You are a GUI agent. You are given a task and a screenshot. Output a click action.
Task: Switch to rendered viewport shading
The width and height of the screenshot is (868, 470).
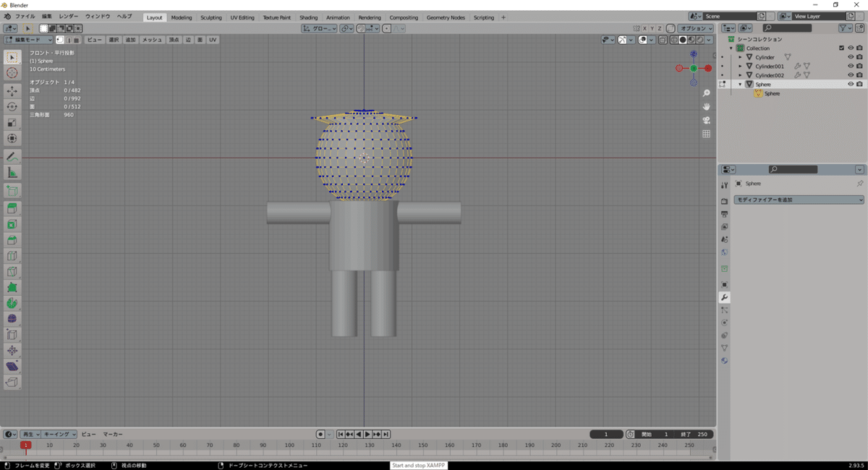pos(699,40)
